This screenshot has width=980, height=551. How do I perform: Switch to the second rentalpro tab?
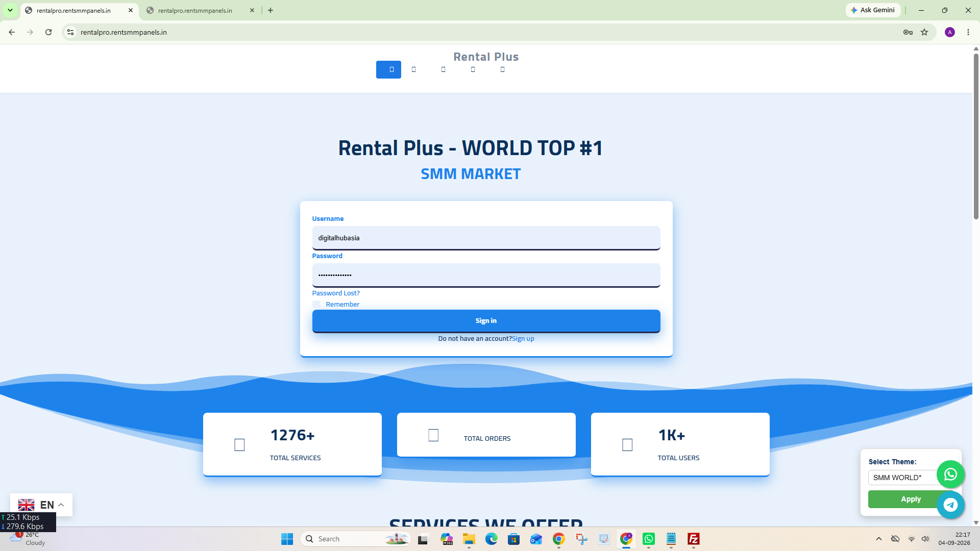point(195,10)
